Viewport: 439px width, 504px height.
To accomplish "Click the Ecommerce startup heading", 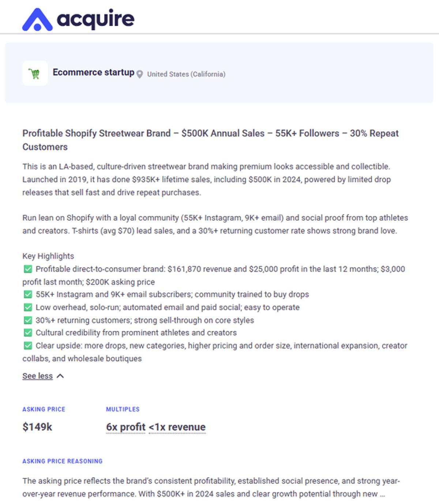I will (93, 72).
